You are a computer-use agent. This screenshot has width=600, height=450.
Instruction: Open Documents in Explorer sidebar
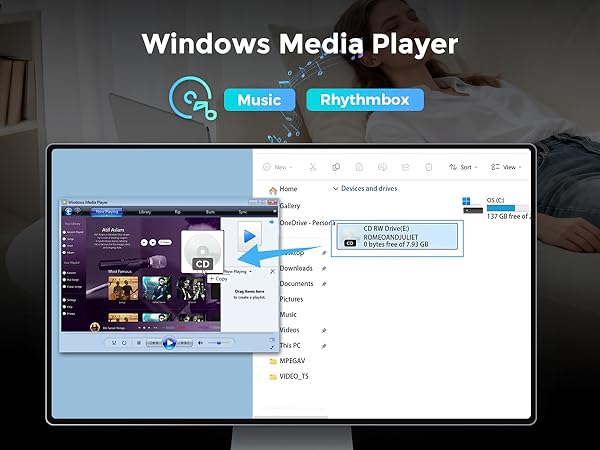[x=296, y=284]
